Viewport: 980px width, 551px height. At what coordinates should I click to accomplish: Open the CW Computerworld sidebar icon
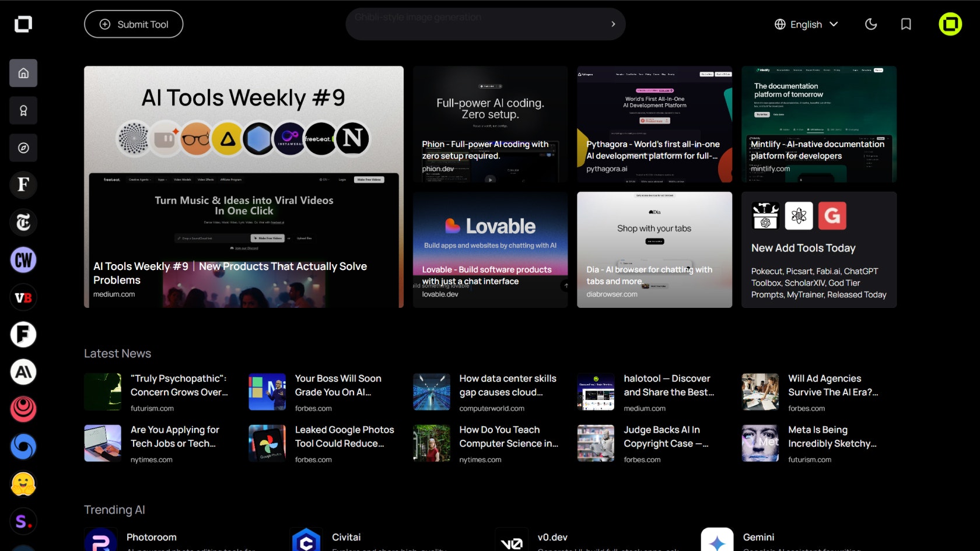pyautogui.click(x=23, y=259)
